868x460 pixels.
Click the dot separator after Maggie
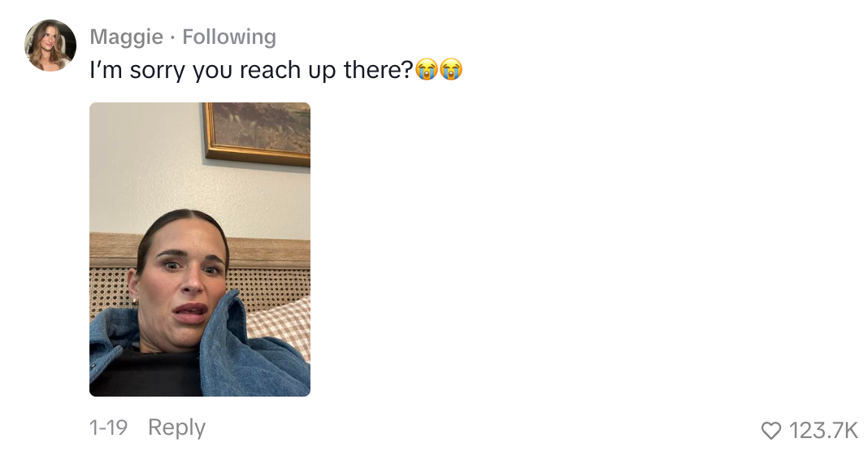[x=173, y=37]
